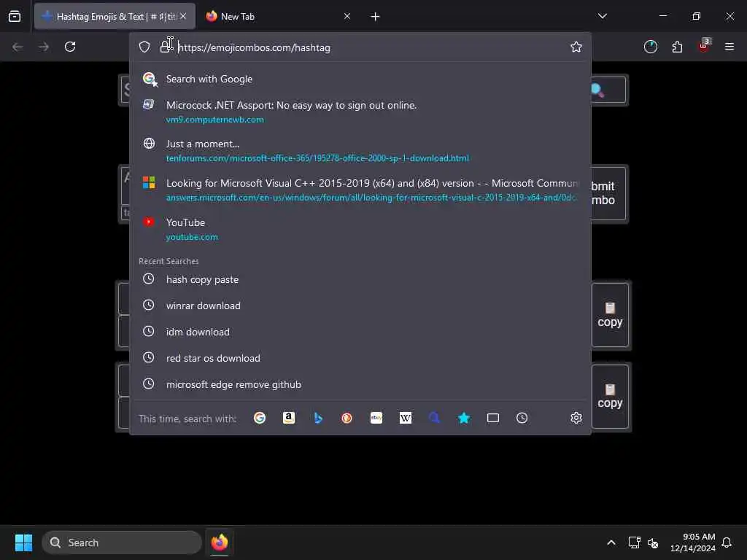Close the New Tab tab
747x560 pixels.
pos(347,16)
